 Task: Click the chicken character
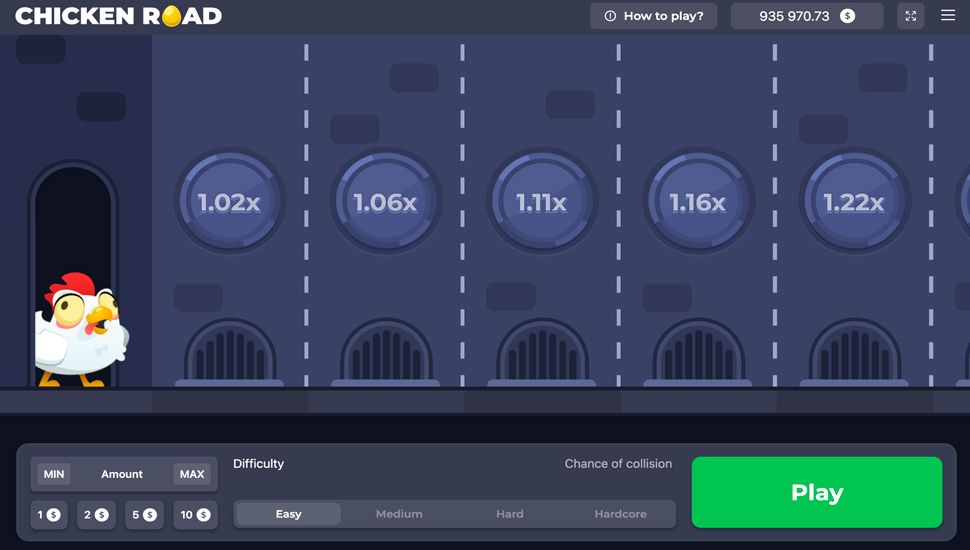click(80, 330)
